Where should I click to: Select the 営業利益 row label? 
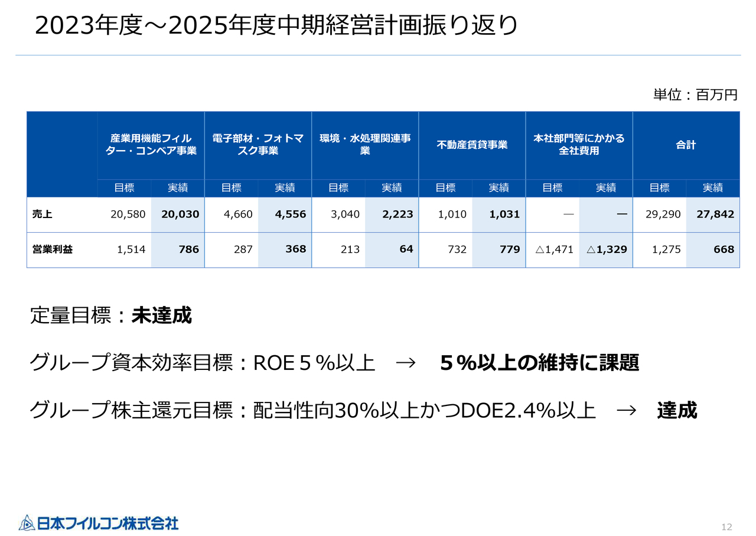point(53,249)
